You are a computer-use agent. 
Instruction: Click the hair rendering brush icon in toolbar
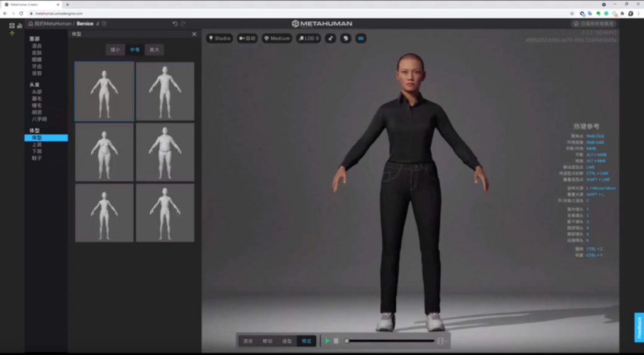[x=331, y=38]
